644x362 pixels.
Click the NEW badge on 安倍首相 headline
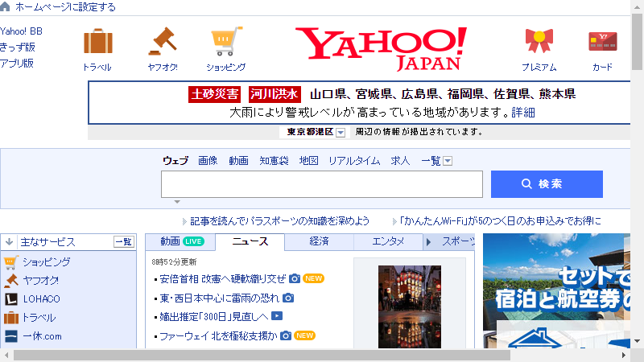[x=313, y=278]
